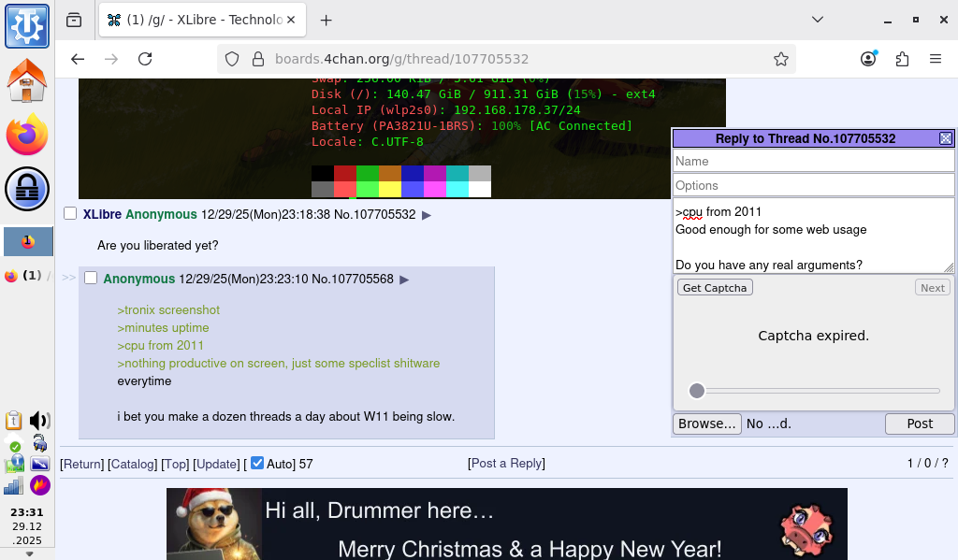Select the Firefox (1) taskbar entry
The image size is (958, 560).
28,276
